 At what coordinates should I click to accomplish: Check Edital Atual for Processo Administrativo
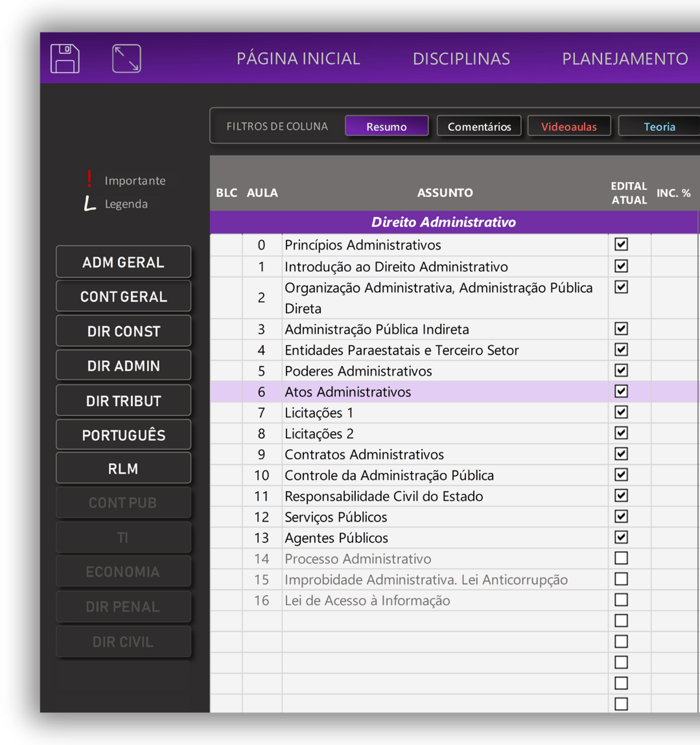[621, 558]
